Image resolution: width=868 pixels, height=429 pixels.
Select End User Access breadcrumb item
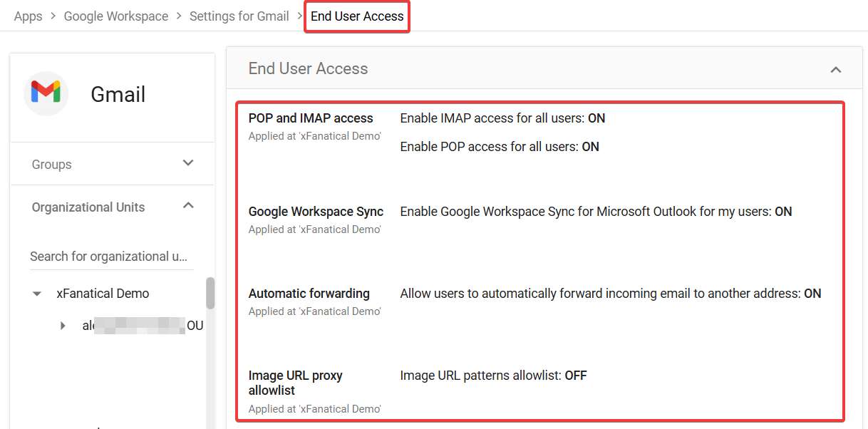point(357,16)
